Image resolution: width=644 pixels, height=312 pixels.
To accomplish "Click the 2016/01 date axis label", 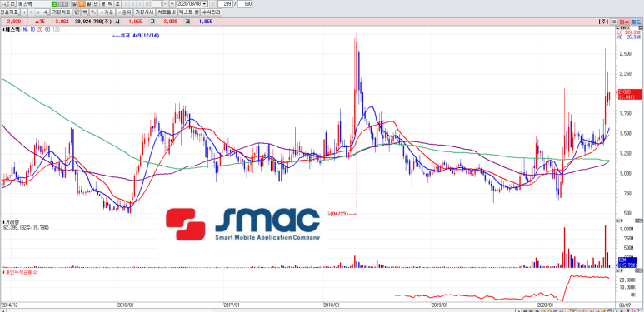I will point(126,305).
